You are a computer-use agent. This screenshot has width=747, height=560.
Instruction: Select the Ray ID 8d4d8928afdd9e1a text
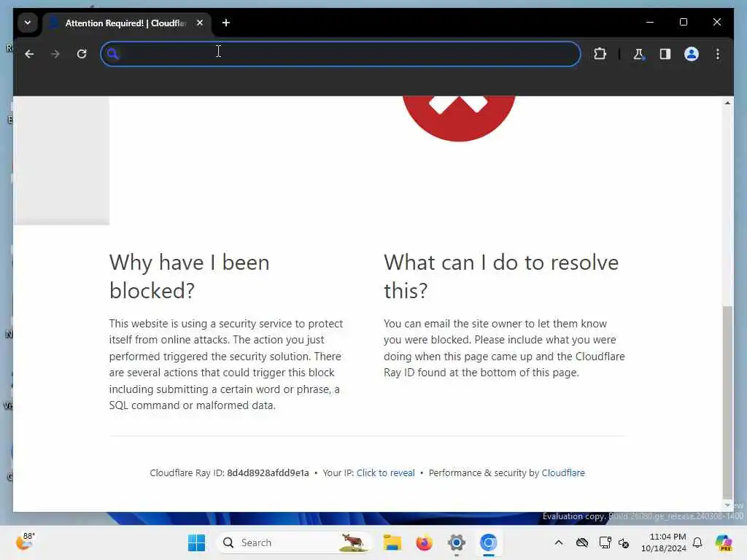click(268, 472)
